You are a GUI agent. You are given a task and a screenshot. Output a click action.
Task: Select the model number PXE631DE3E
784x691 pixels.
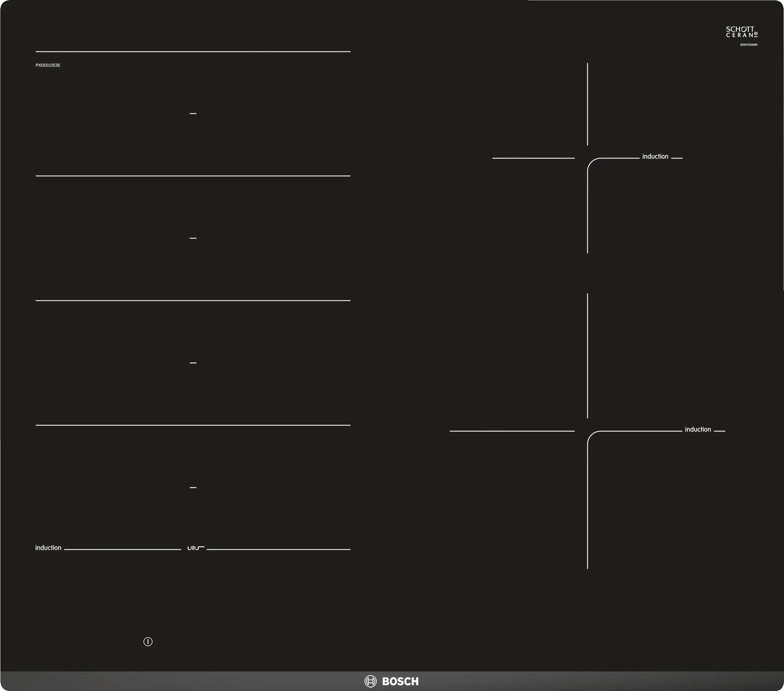point(48,65)
